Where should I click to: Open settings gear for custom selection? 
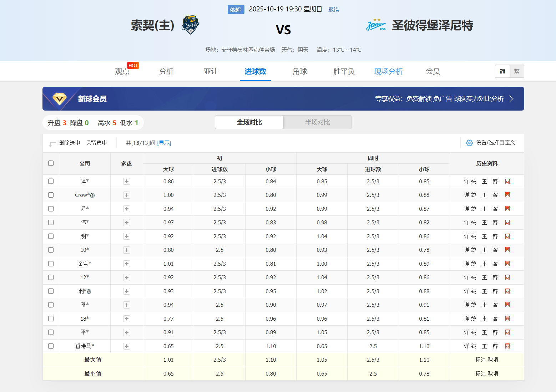click(469, 143)
